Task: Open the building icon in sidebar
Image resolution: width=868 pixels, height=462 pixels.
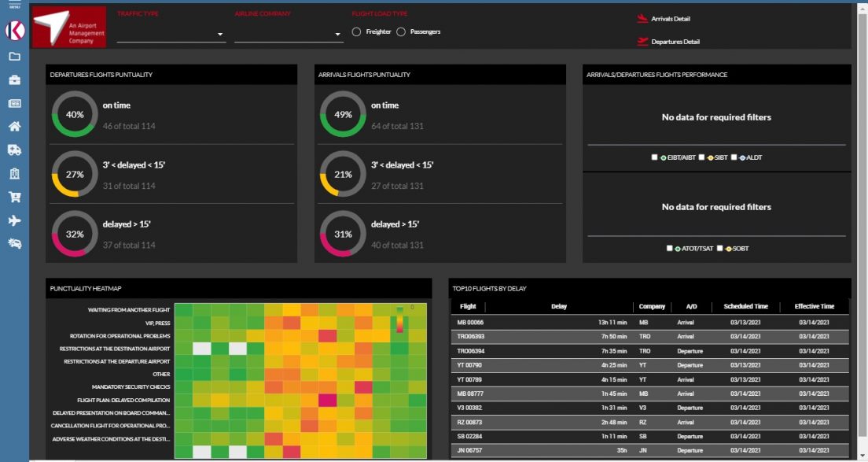Action: pos(15,173)
